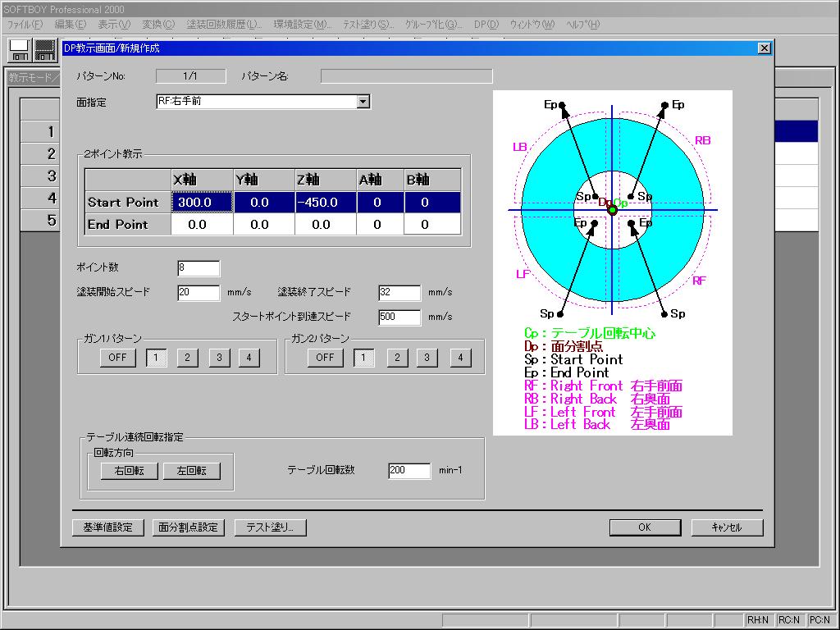This screenshot has height=630, width=840.
Task: Click the テスト塗り... button
Action: [x=270, y=527]
